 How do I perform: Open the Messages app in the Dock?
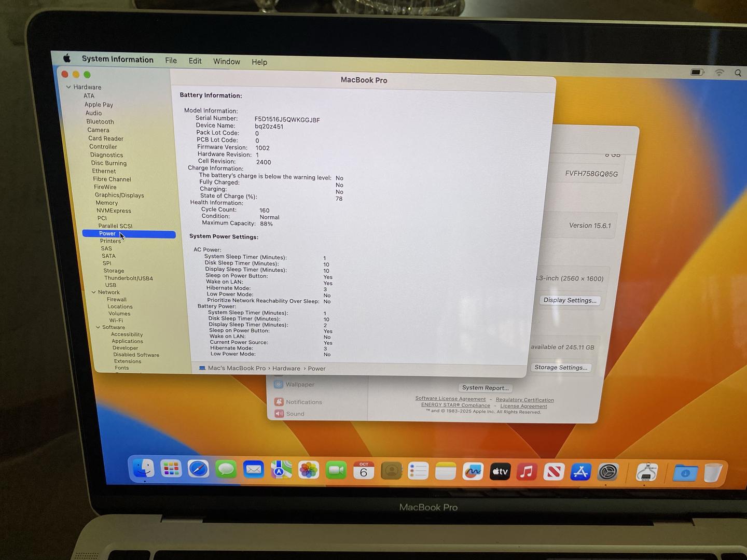226,470
